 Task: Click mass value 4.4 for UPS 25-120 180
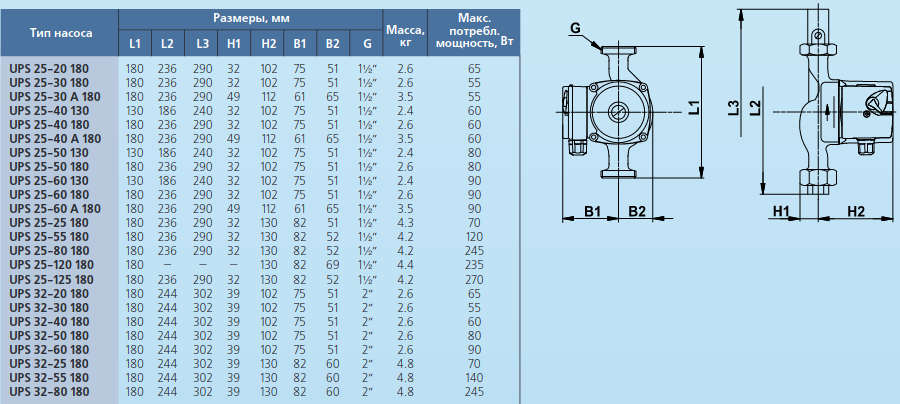coord(405,265)
